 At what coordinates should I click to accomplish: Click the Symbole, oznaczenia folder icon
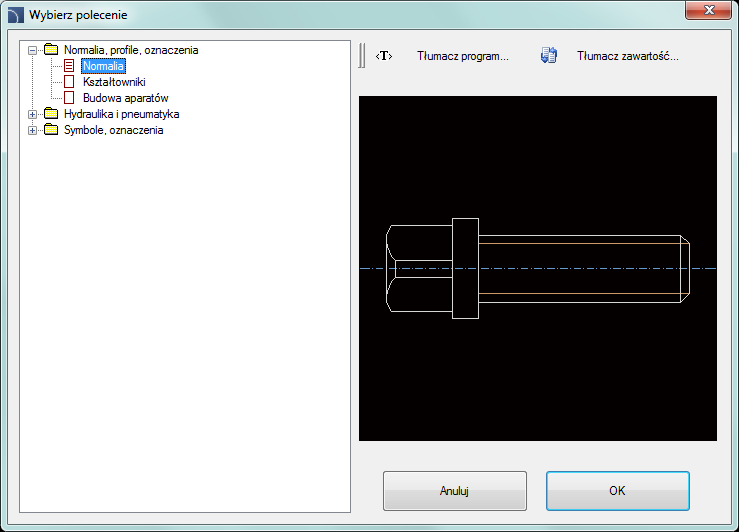51,130
